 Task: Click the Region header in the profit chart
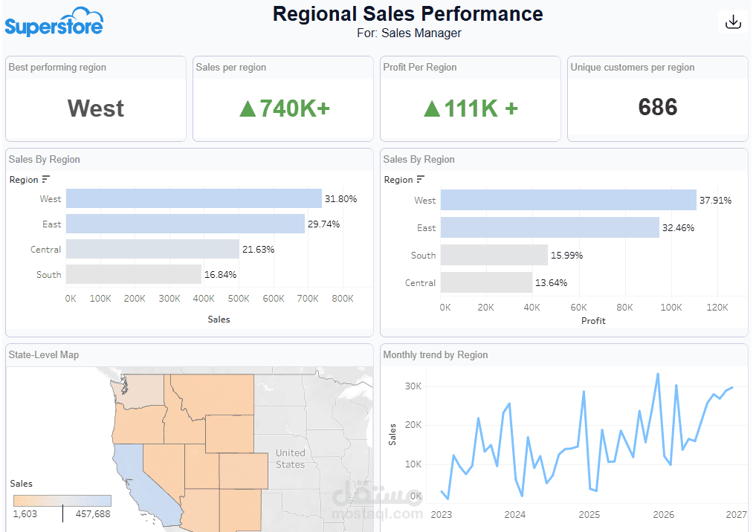398,180
